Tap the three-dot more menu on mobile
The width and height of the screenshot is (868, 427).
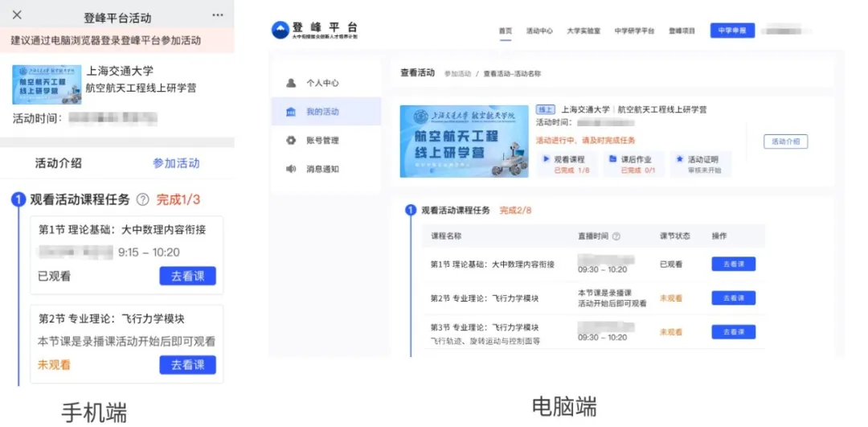pos(218,15)
